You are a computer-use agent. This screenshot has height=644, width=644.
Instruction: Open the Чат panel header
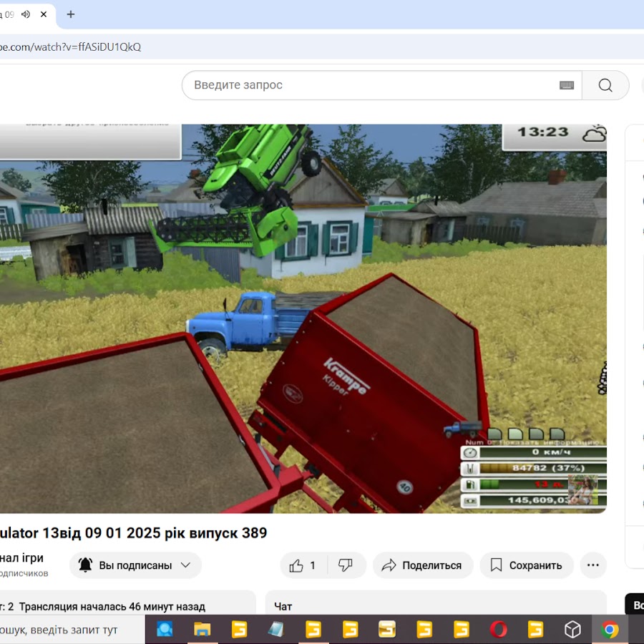pos(283,606)
